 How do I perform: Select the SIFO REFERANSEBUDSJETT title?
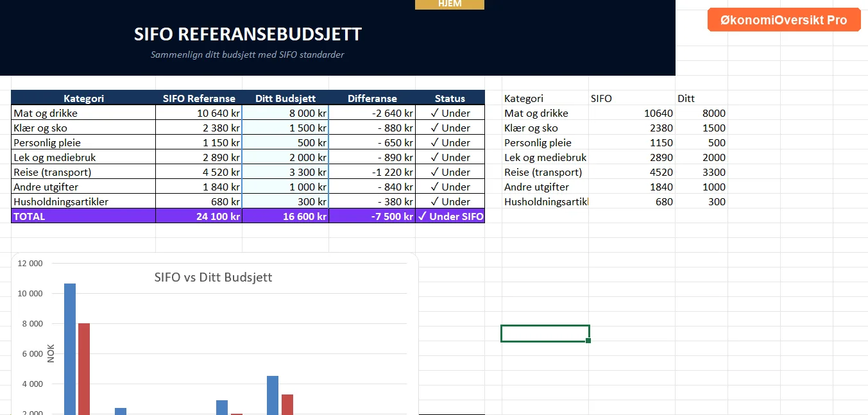(x=248, y=35)
